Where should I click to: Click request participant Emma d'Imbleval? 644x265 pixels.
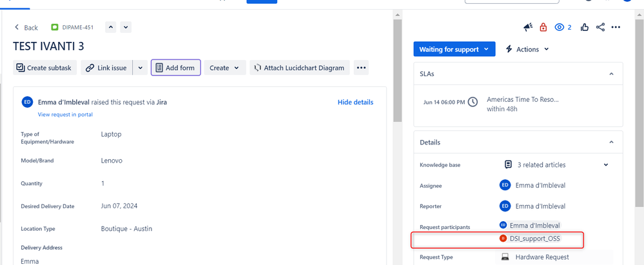[530, 225]
